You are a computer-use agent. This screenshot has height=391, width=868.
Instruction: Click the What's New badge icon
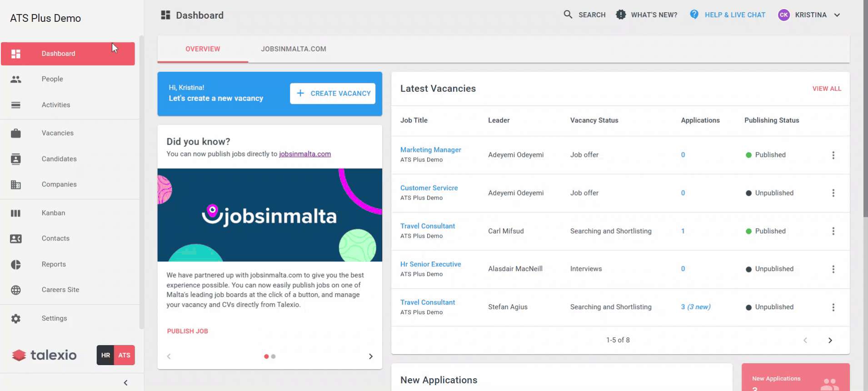pyautogui.click(x=621, y=15)
